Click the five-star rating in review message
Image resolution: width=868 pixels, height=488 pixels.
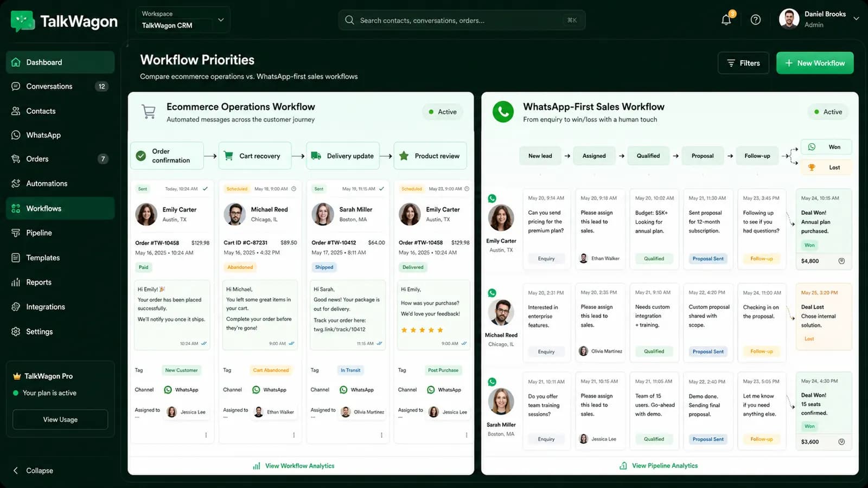[422, 330]
